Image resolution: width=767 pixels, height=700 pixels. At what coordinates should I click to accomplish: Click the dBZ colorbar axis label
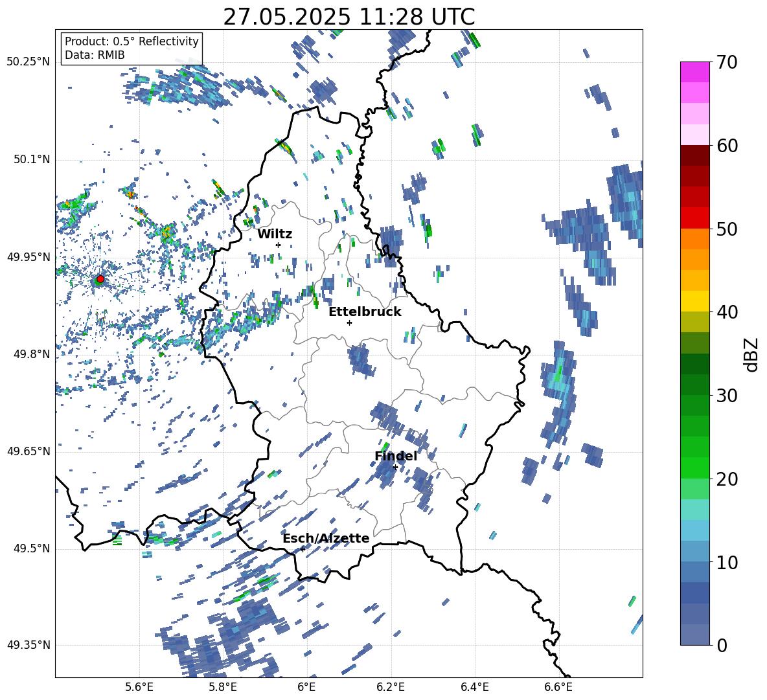click(752, 354)
